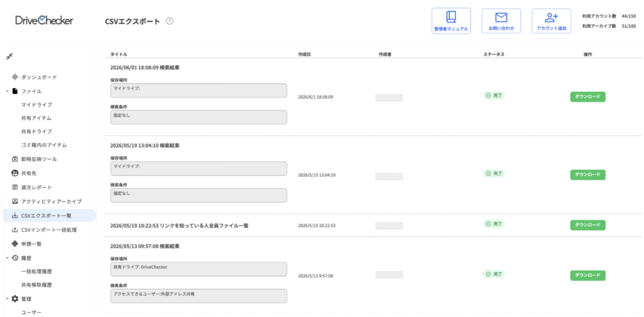Click the 作成者 column header
Viewport: 644px width, 317px height.
tap(385, 55)
